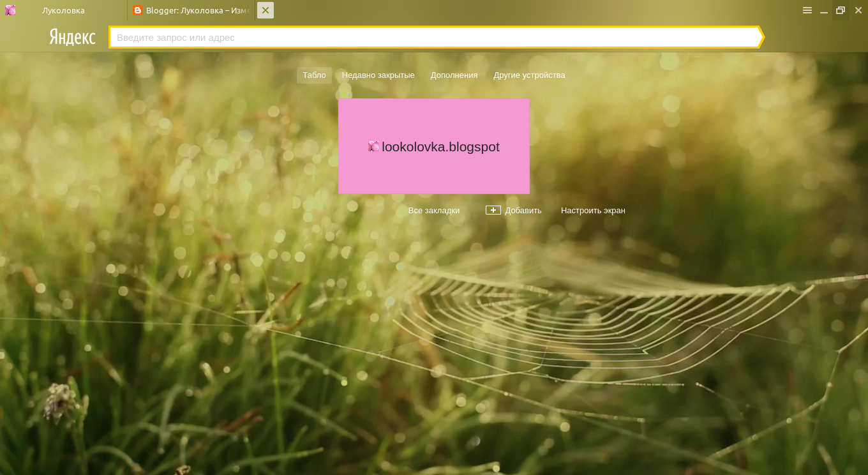Click the plus icon beside Добавить
The image size is (868, 475).
[493, 210]
